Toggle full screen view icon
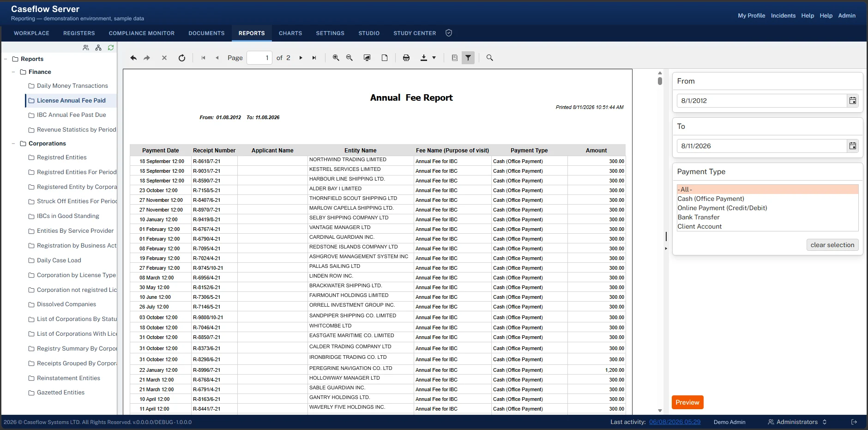The width and height of the screenshot is (868, 430). [367, 58]
